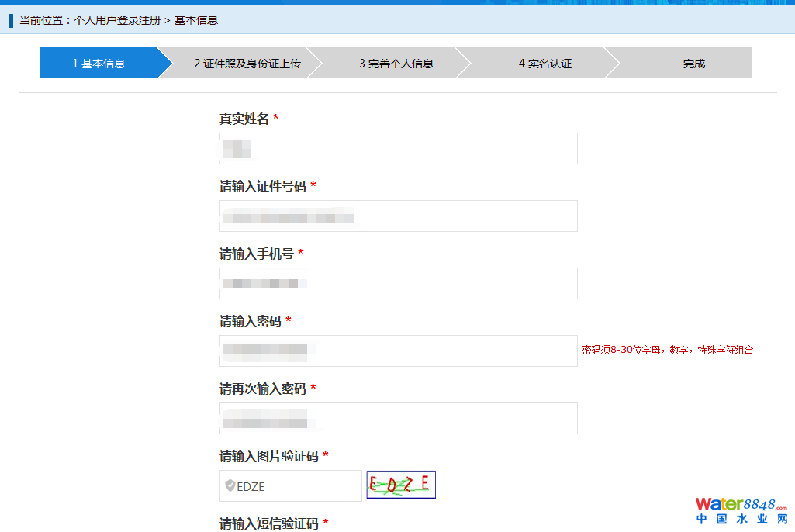
Task: Click the blue bar beside 当前位置
Action: (x=11, y=20)
